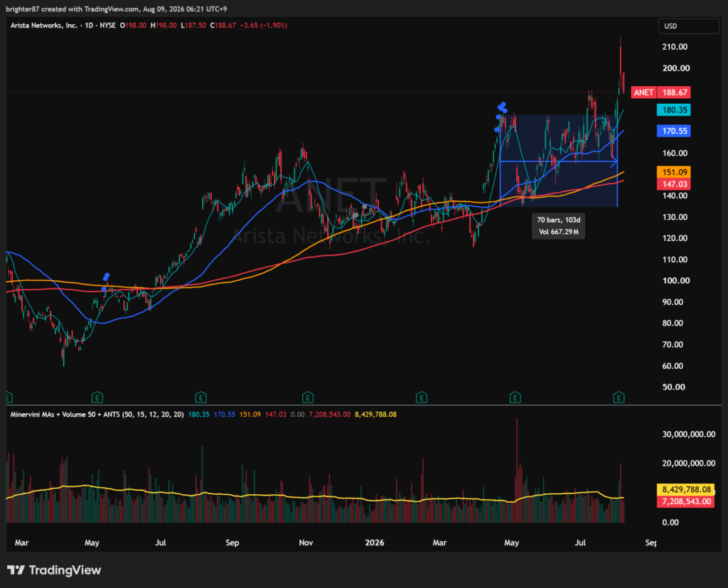This screenshot has height=588, width=728.
Task: Click the teal 180.35 value in the indicator legend
Action: tap(199, 415)
